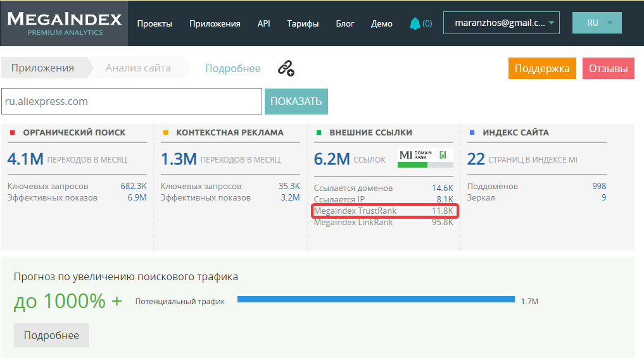Screen dimensions: 644x358
Task: Open the Тарифы page
Action: coord(303,24)
